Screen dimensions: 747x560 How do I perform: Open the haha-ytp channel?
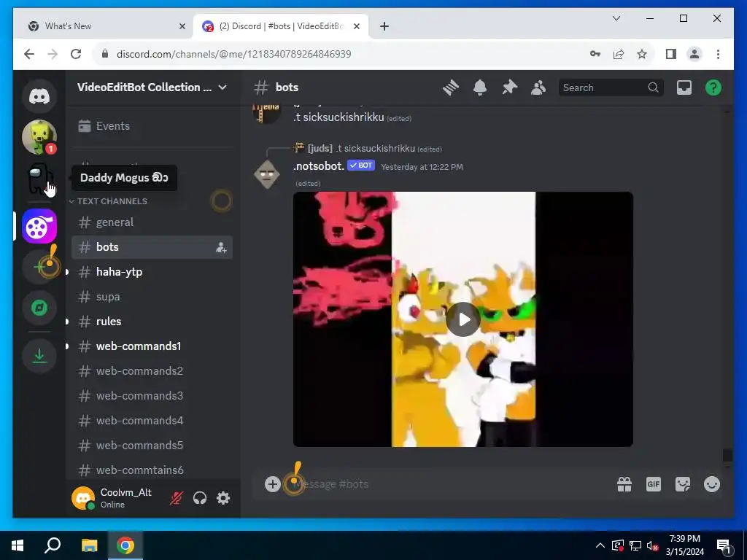[152, 272]
